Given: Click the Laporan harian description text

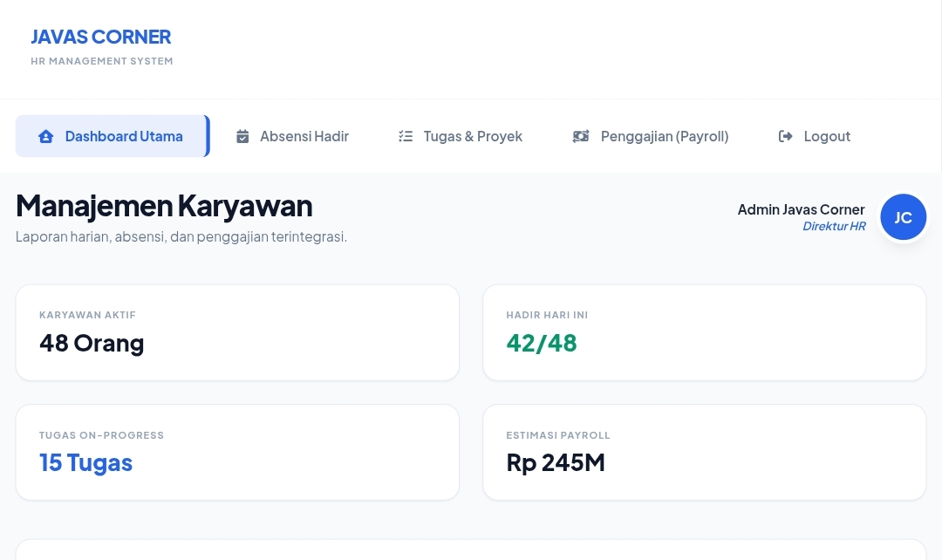Looking at the screenshot, I should point(181,236).
